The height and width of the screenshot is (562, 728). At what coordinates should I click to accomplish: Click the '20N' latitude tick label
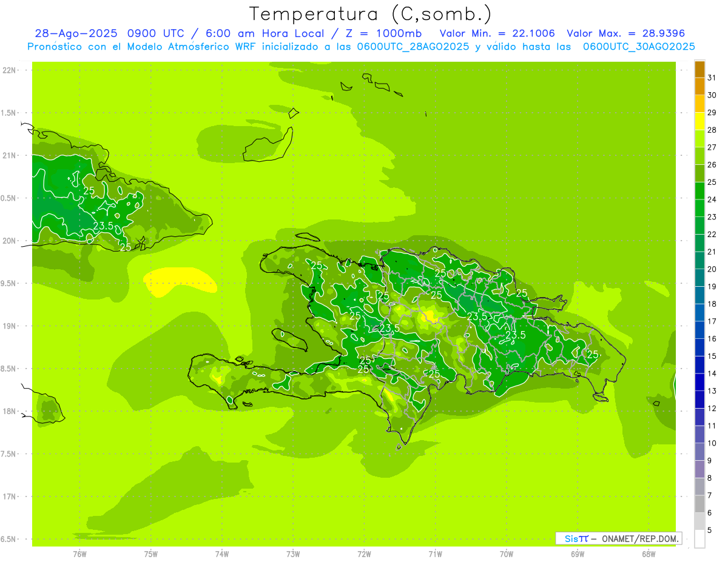pyautogui.click(x=10, y=241)
